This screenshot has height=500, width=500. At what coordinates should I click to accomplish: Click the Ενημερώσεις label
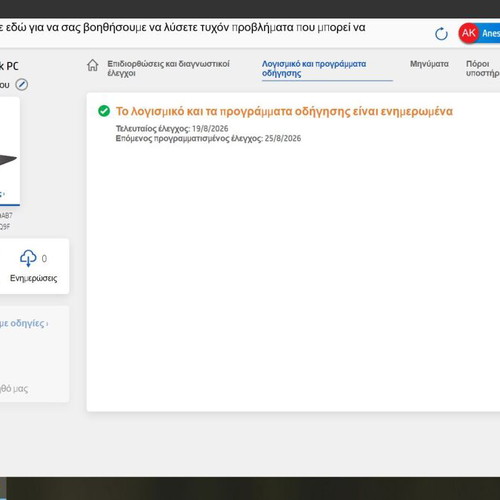coord(33,278)
